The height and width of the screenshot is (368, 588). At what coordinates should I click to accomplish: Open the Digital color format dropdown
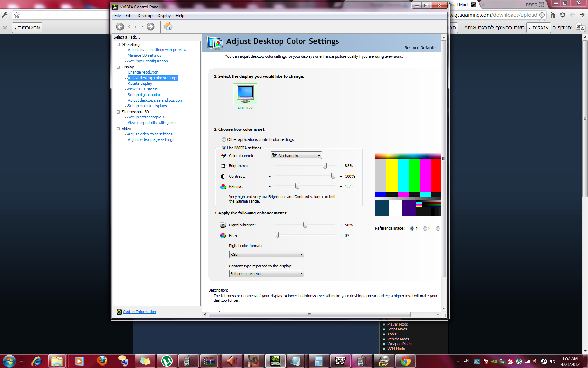(x=266, y=254)
